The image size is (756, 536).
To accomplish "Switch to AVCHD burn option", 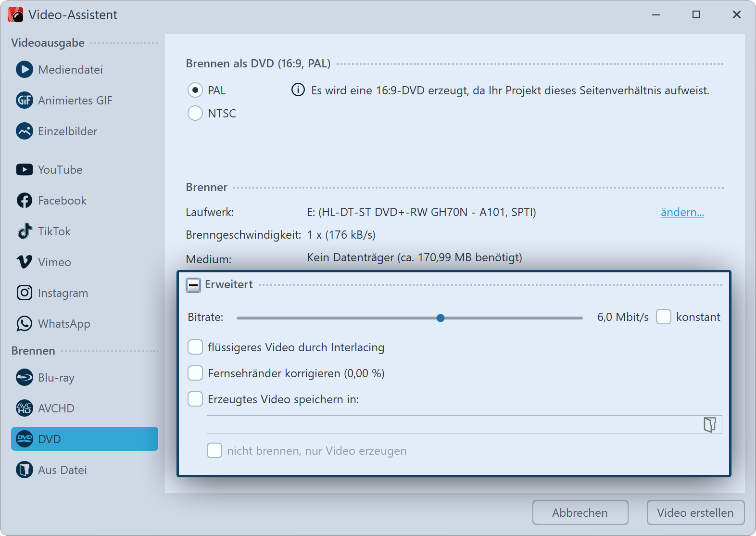I will [56, 408].
